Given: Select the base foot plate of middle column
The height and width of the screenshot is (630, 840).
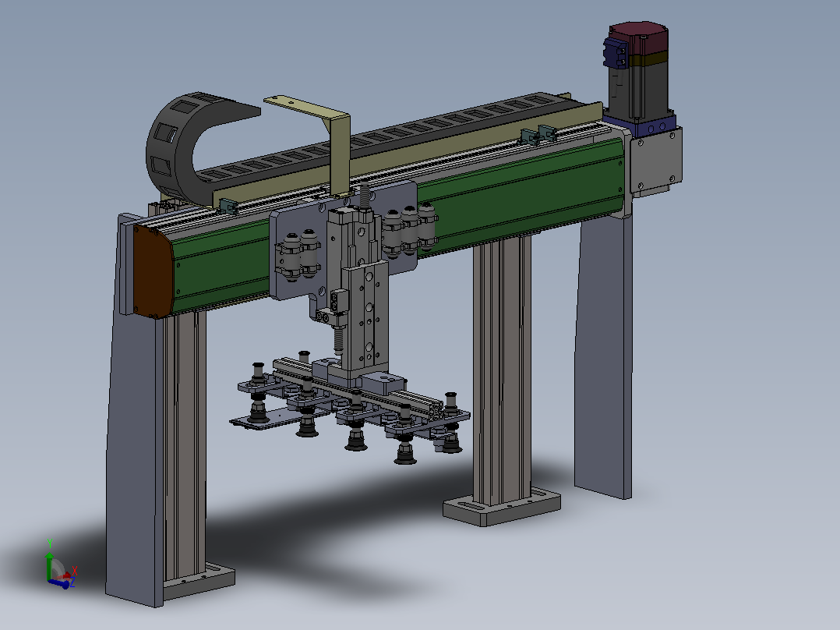Looking at the screenshot, I should [502, 508].
